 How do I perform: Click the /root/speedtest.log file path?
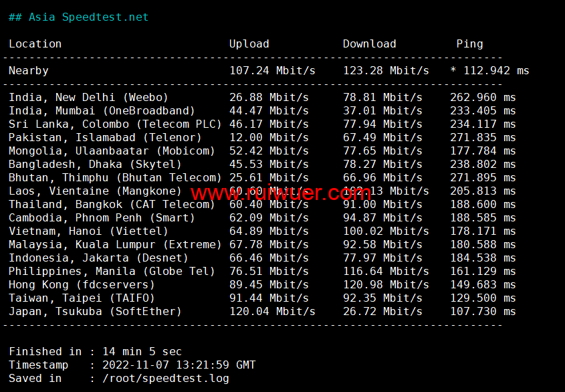point(165,379)
